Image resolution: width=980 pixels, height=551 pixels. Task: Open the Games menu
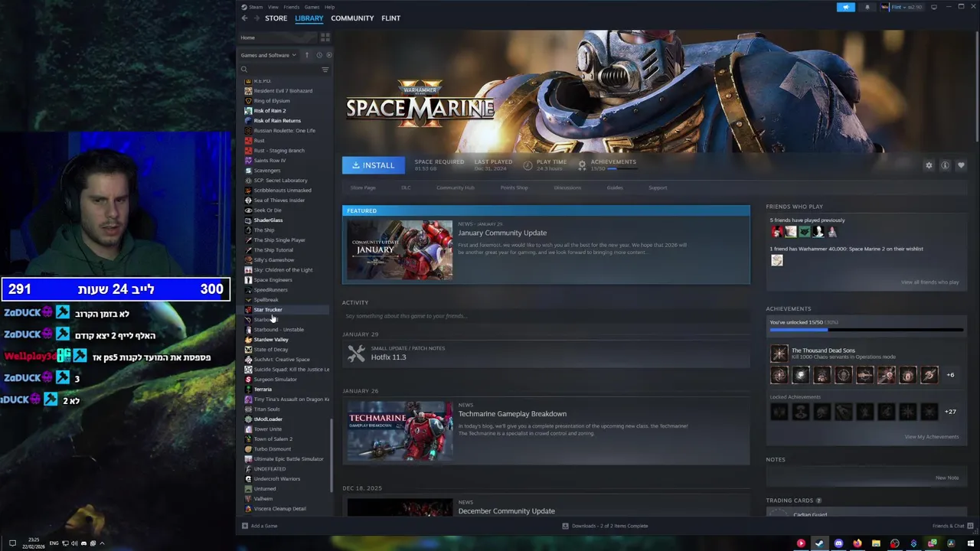pyautogui.click(x=312, y=7)
